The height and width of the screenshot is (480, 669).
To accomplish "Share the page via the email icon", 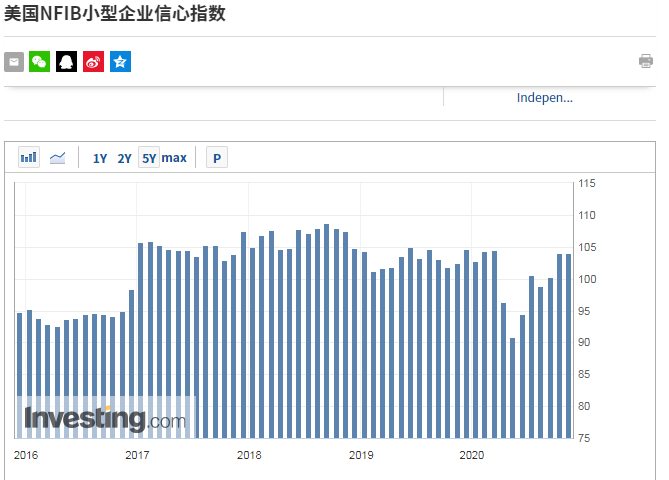I will click(x=14, y=62).
